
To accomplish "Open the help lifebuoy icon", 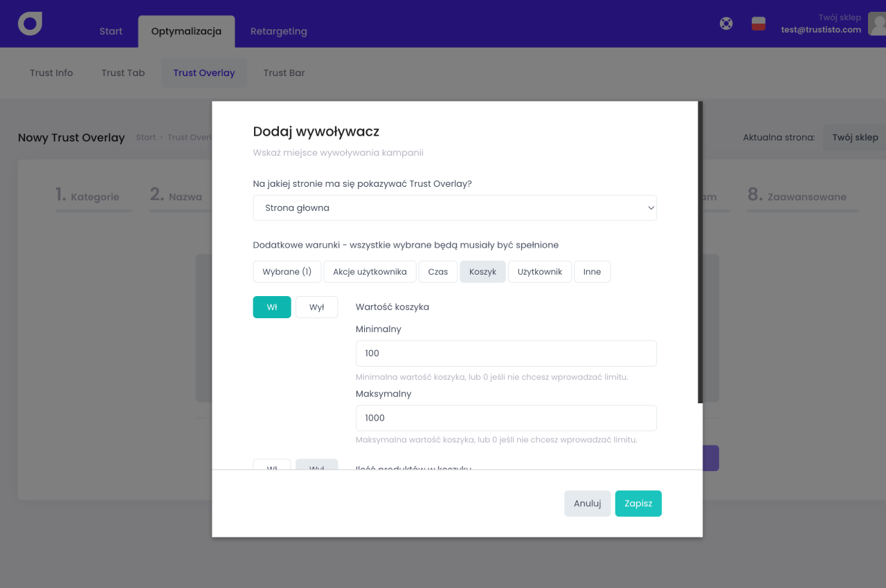I will click(726, 24).
